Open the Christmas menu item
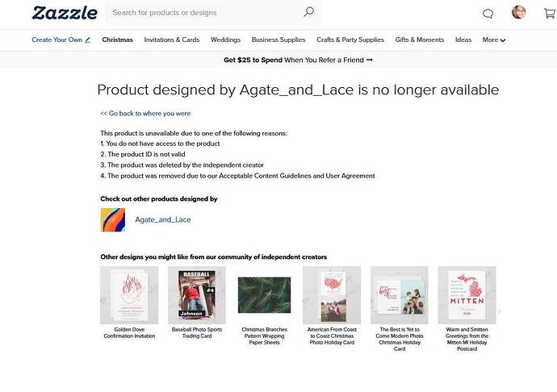Viewport: 557px width, 392px height. click(x=117, y=40)
